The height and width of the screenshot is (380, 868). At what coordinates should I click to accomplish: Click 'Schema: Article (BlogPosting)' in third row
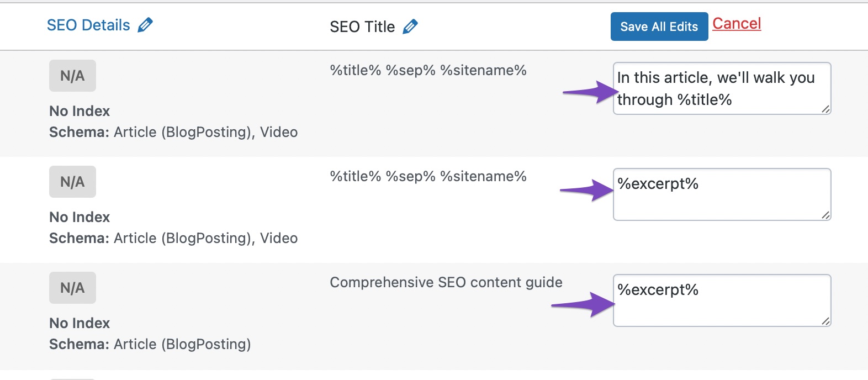tap(150, 344)
